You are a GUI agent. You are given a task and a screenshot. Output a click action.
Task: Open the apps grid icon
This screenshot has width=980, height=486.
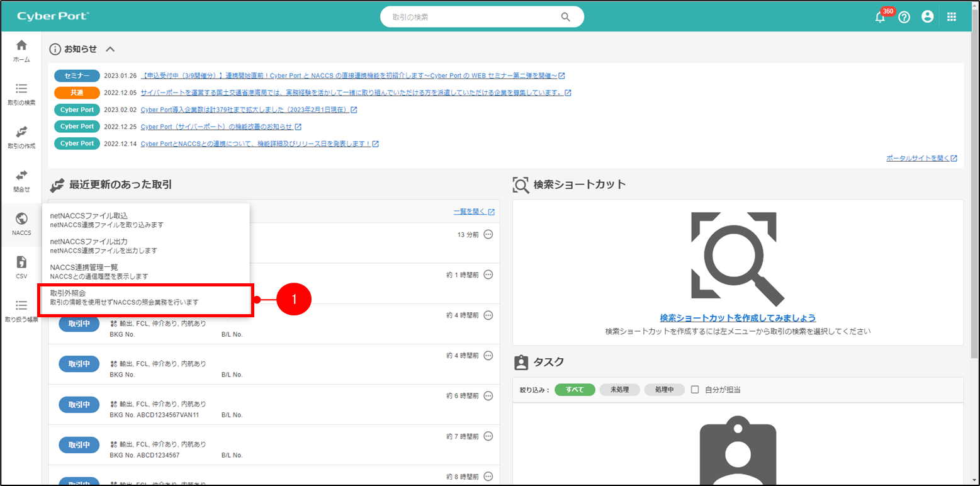click(951, 17)
